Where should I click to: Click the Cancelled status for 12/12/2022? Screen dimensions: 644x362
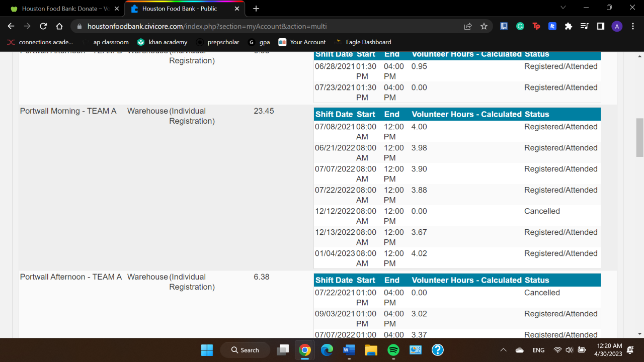point(542,211)
